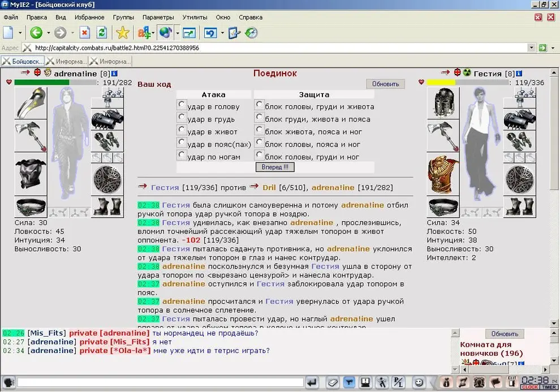Click the EXIT door icon at bottom

[512, 382]
